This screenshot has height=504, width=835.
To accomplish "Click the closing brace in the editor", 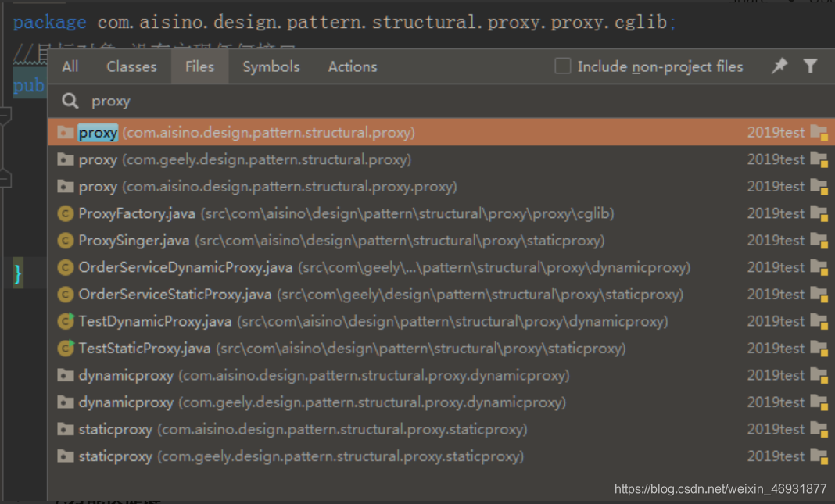I will point(17,273).
